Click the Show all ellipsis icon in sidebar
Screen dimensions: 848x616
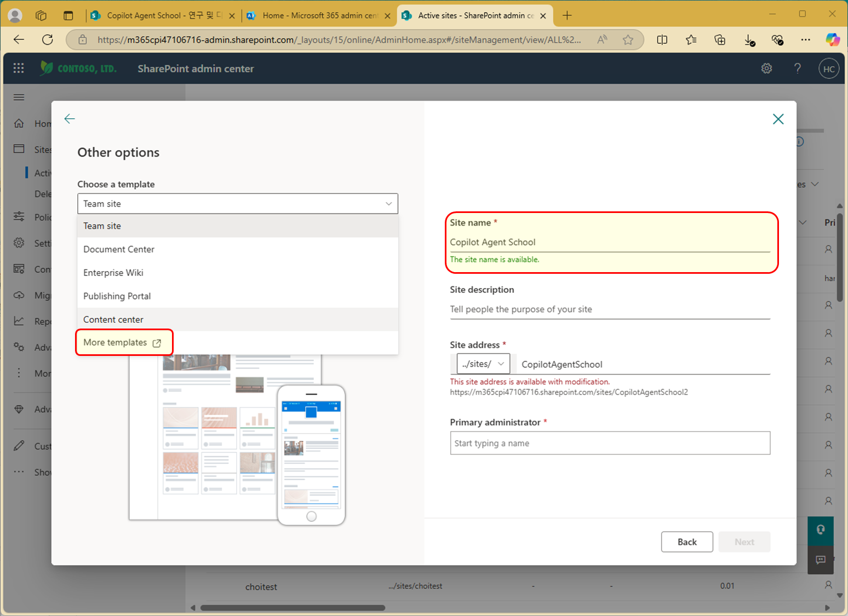pos(19,471)
